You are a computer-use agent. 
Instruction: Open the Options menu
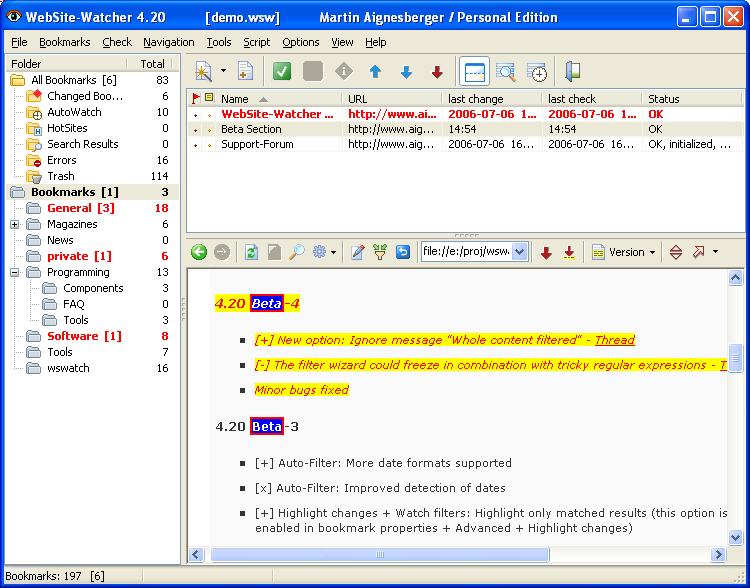(x=301, y=42)
